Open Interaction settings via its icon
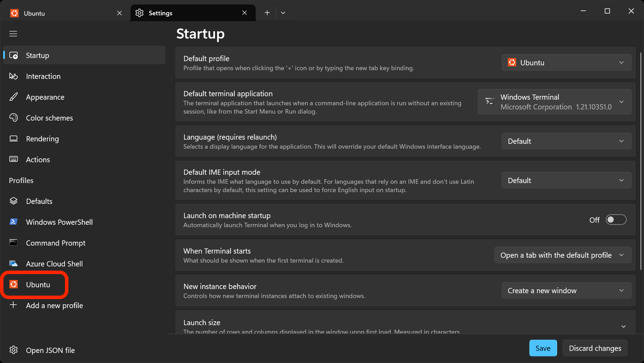 pyautogui.click(x=13, y=76)
